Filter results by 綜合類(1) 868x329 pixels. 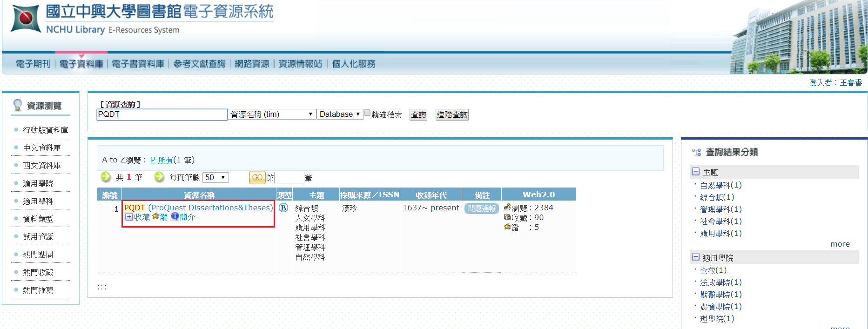pos(717,197)
